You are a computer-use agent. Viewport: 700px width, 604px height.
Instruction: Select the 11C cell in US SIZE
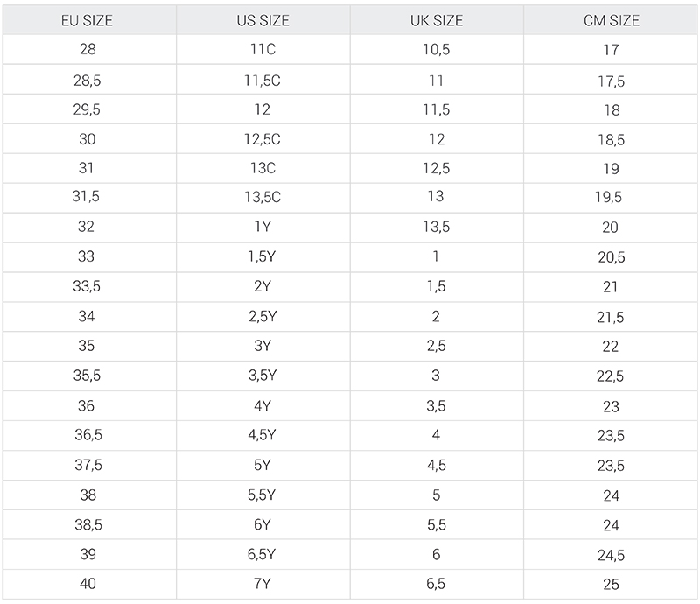click(263, 49)
